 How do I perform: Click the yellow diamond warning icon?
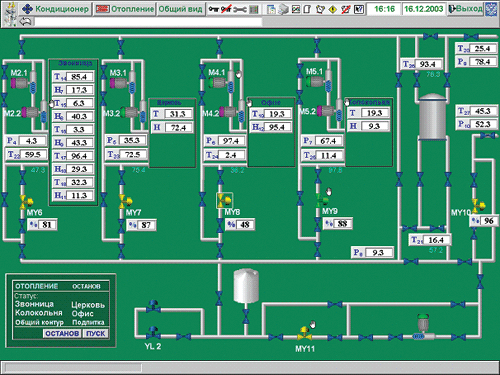tap(333, 10)
